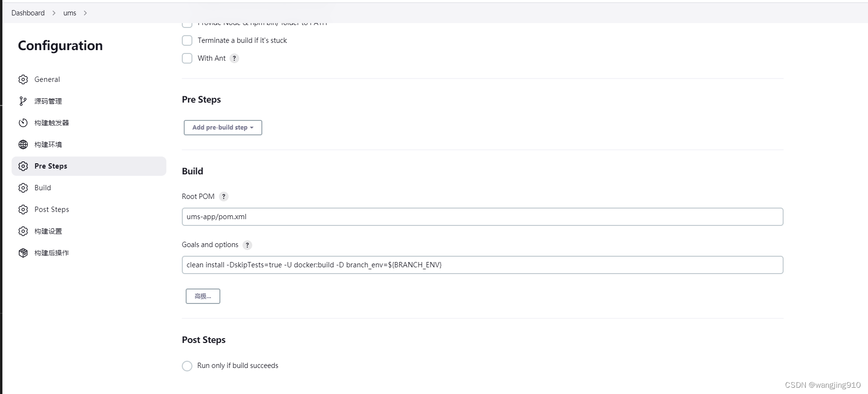Click the General gear icon in sidebar
868x394 pixels.
pyautogui.click(x=23, y=79)
